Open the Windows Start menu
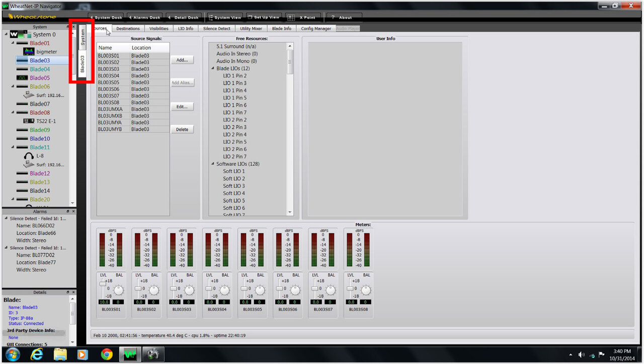The height and width of the screenshot is (364, 644). tap(12, 354)
